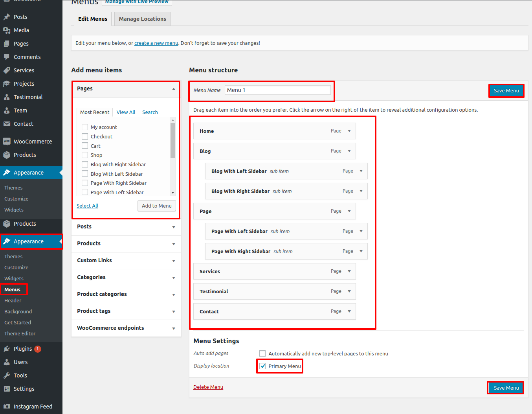Expand the Home menu item options

click(349, 131)
